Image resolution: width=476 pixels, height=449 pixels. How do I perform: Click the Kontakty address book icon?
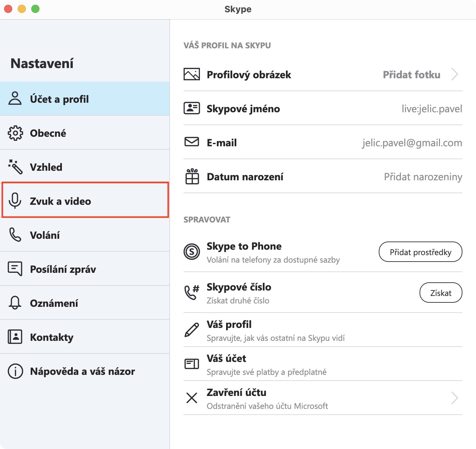[15, 337]
